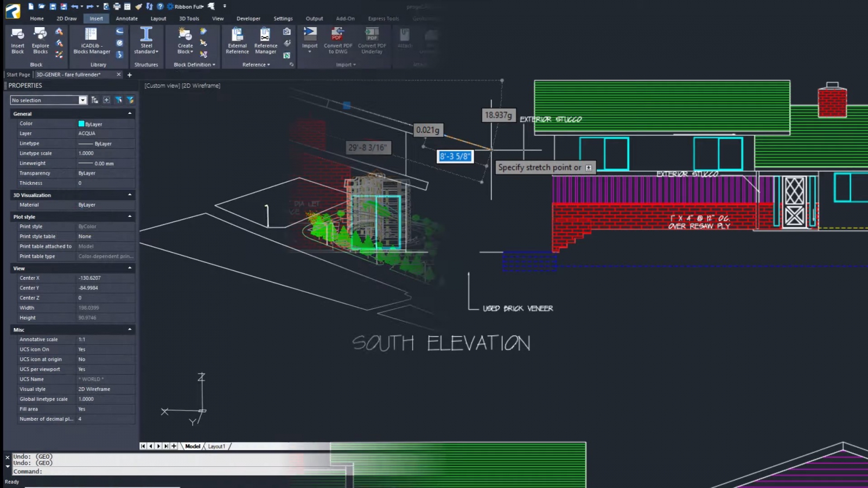Viewport: 868px width, 488px height.
Task: Expand the Reference panel menu
Action: (256, 65)
